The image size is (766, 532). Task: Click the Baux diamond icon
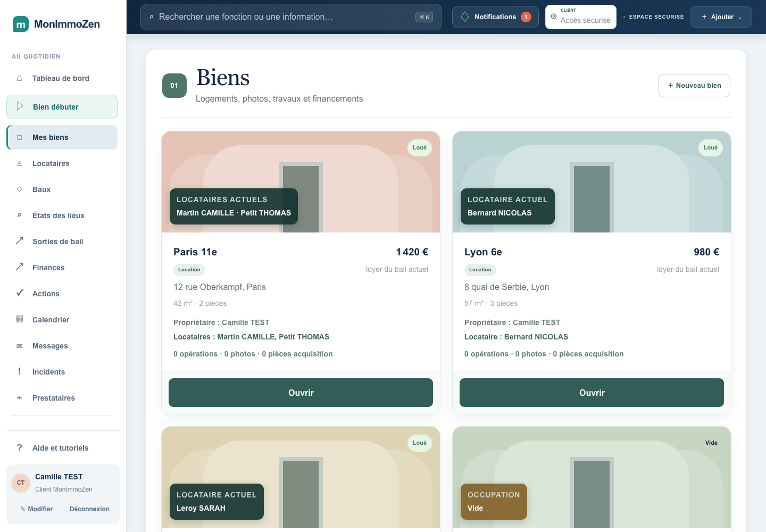20,189
